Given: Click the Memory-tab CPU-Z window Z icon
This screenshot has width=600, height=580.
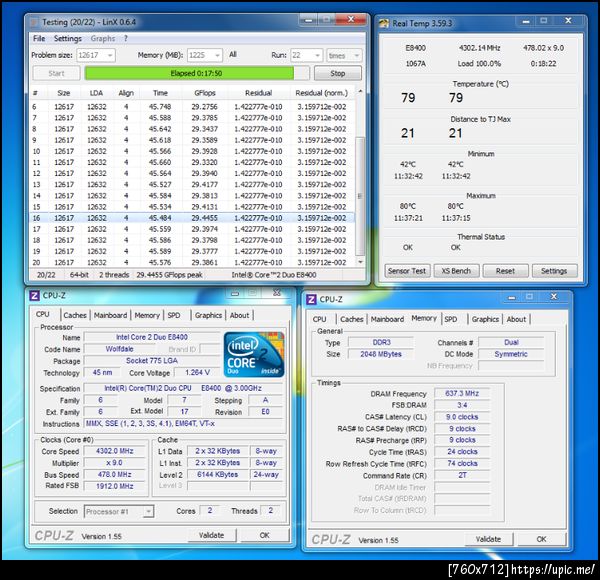Looking at the screenshot, I should (x=311, y=299).
